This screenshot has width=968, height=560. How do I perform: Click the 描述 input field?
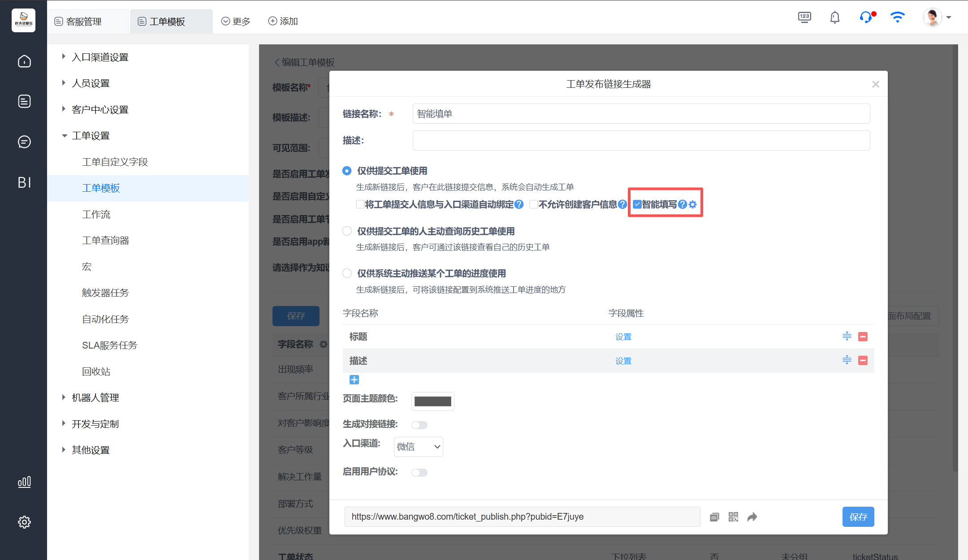point(641,140)
